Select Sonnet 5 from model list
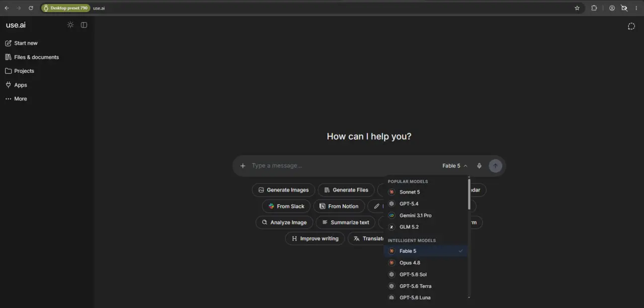The height and width of the screenshot is (308, 644). click(426, 192)
